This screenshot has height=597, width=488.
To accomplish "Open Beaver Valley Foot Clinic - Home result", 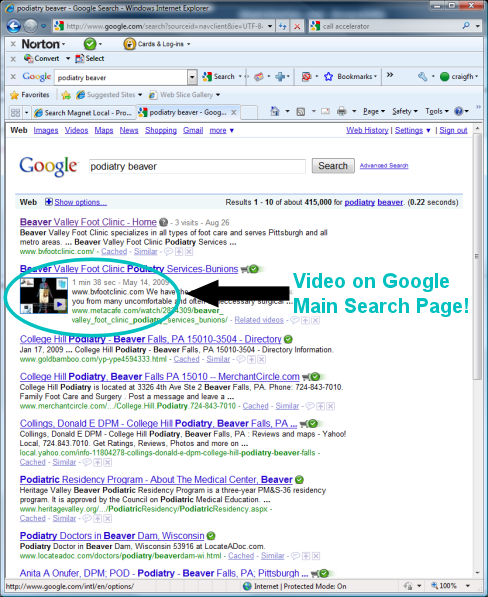I will pyautogui.click(x=88, y=222).
